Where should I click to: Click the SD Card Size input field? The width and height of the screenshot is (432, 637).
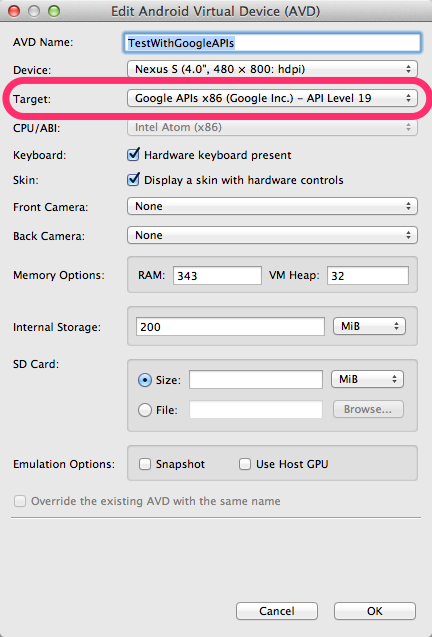point(256,379)
